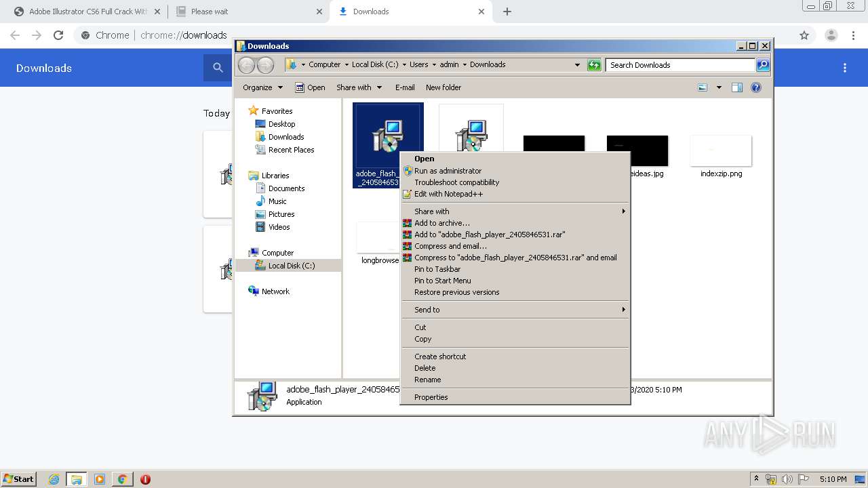The height and width of the screenshot is (488, 868).
Task: Click the Local Disk (C:) breadcrumb
Action: click(375, 65)
